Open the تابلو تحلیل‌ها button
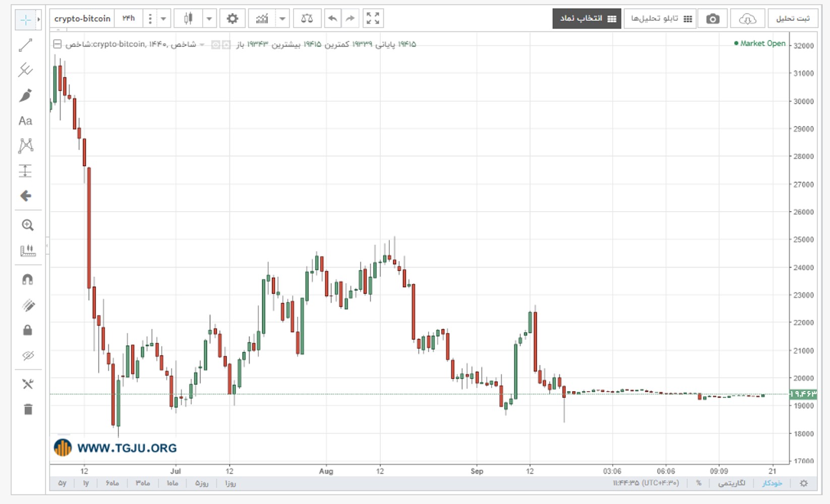Image resolution: width=830 pixels, height=504 pixels. click(660, 19)
